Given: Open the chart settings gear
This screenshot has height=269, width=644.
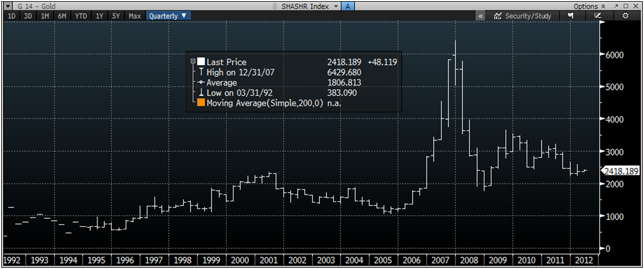Looking at the screenshot, I should [x=625, y=16].
